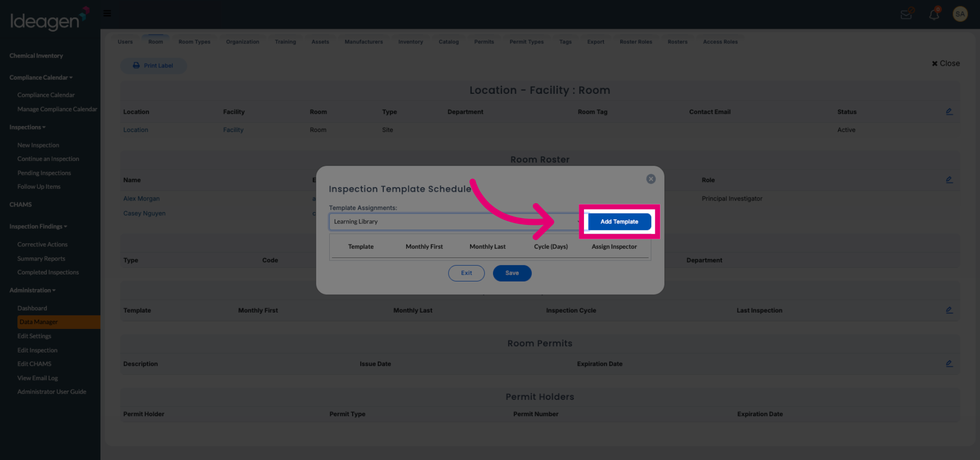Open the notifications bell icon

point(934,14)
